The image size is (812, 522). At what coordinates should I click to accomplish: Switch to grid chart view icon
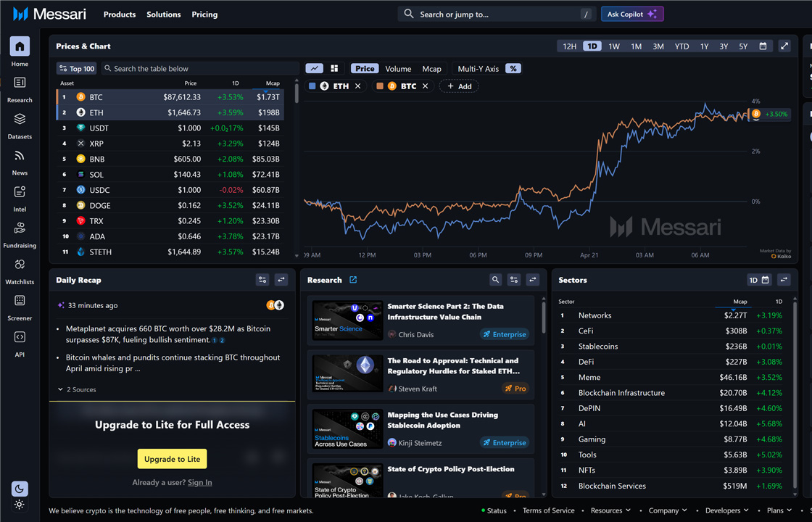point(334,68)
